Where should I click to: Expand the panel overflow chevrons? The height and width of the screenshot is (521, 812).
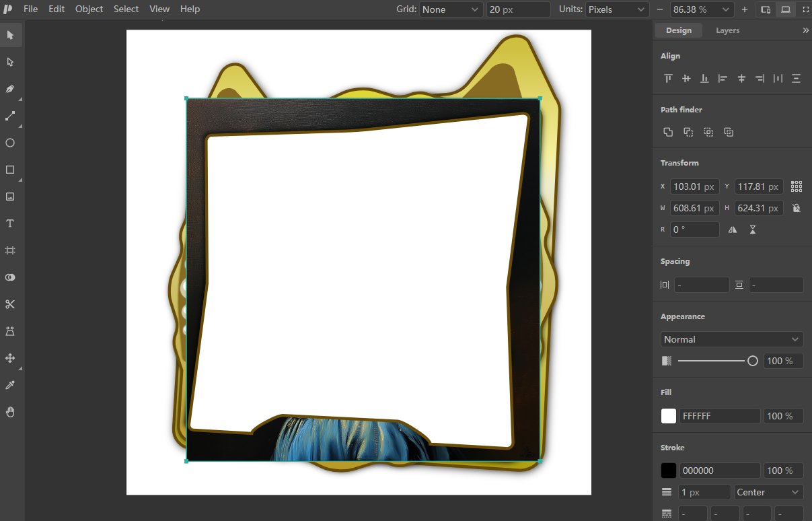click(806, 30)
